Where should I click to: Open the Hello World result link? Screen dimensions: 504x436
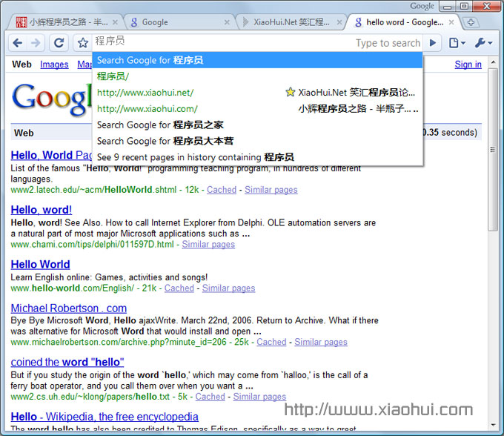[40, 265]
